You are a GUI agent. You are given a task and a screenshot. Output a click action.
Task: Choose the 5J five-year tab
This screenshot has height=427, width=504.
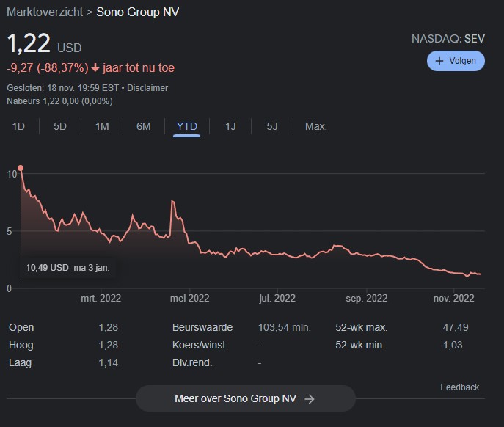(x=272, y=126)
